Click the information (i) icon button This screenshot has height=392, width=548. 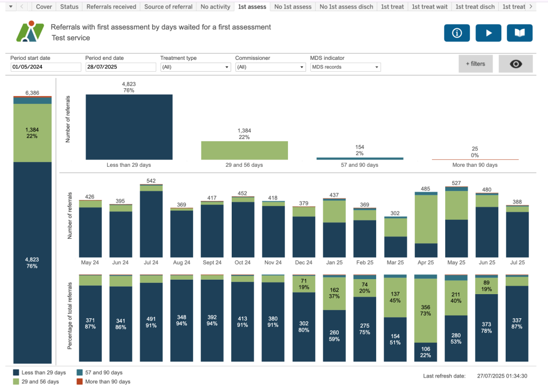pos(457,33)
